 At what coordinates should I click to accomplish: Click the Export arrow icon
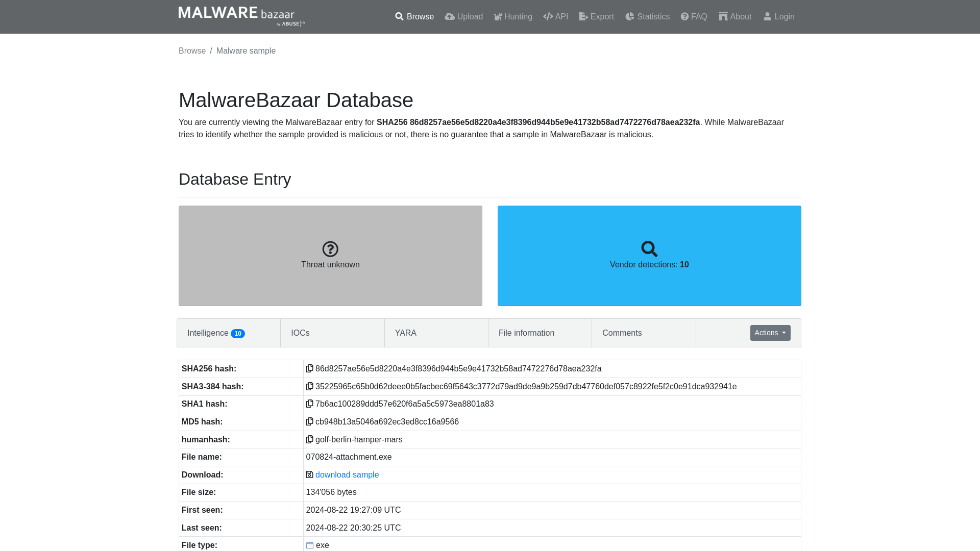[583, 16]
